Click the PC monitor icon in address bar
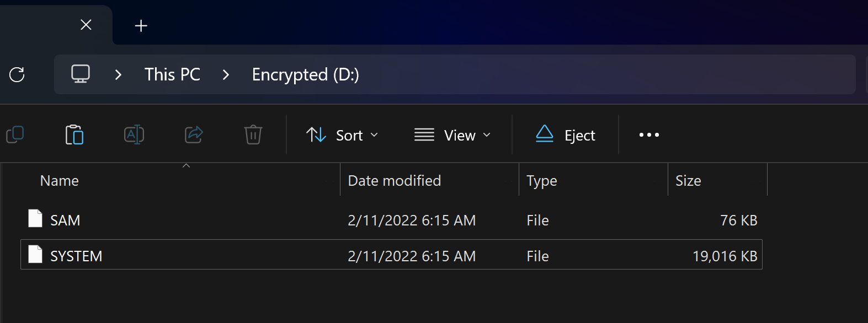 81,74
